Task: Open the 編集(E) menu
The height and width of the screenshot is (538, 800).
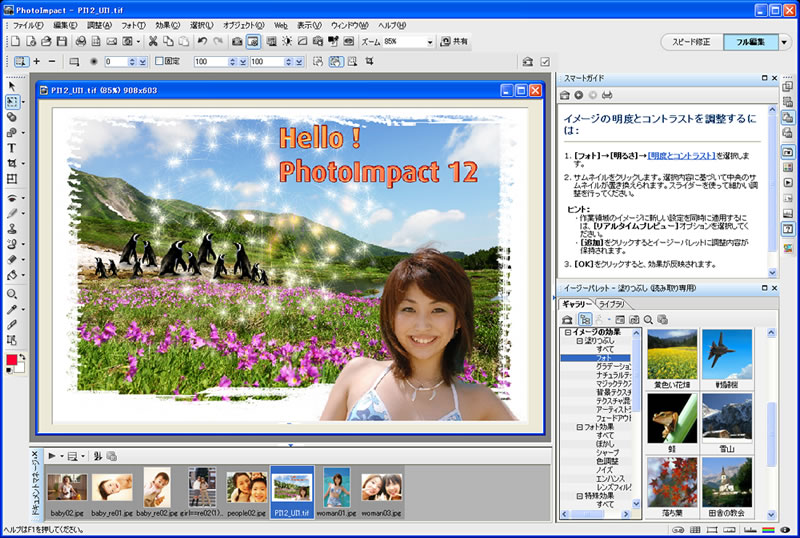Action: coord(65,25)
